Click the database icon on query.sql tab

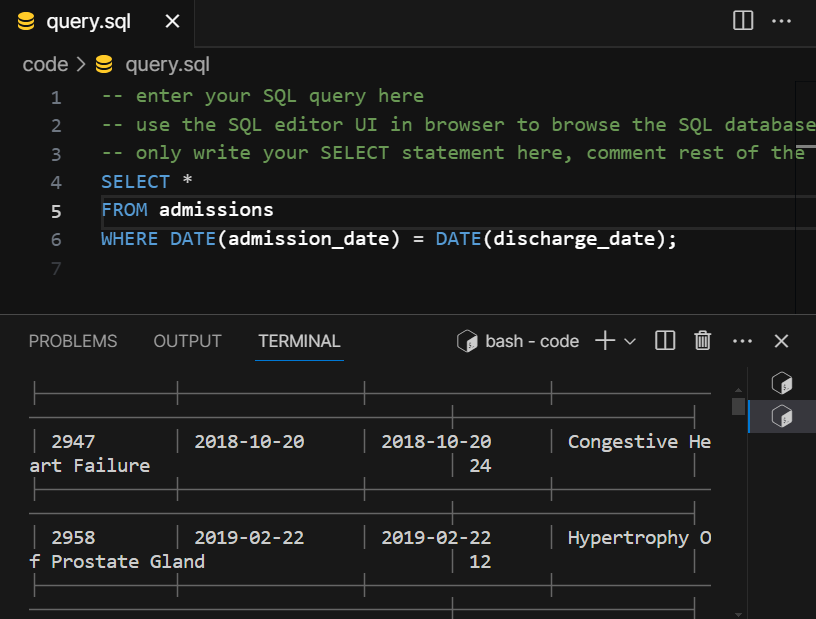[x=26, y=21]
